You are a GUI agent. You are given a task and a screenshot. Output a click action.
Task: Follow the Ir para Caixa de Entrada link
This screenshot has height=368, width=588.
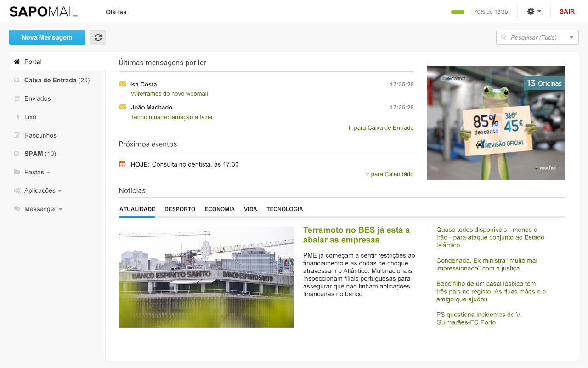[x=381, y=127]
